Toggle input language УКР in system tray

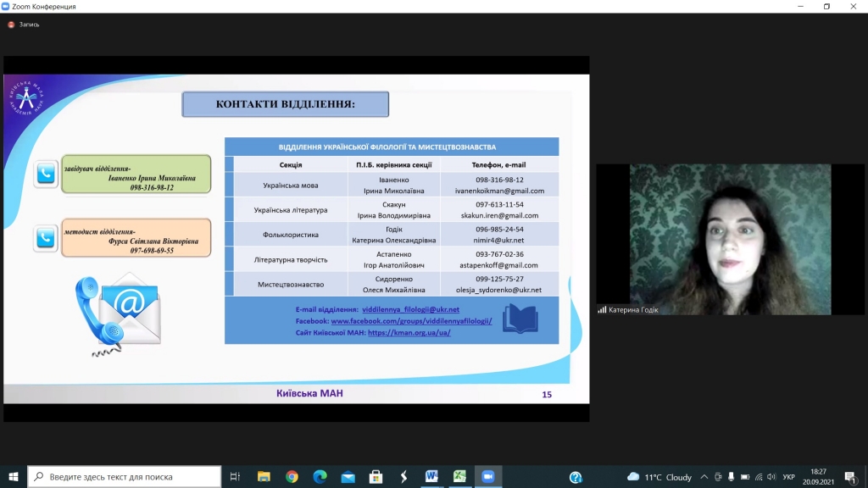[x=788, y=477]
